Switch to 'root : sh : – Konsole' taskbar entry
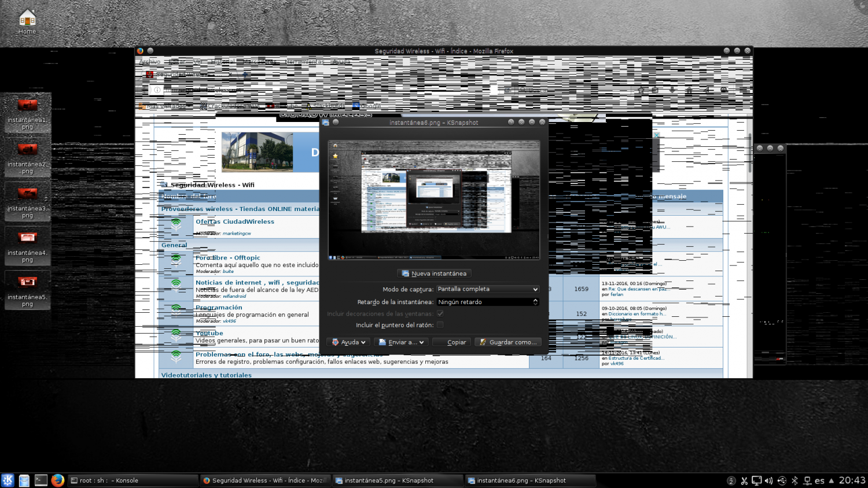 [x=133, y=480]
